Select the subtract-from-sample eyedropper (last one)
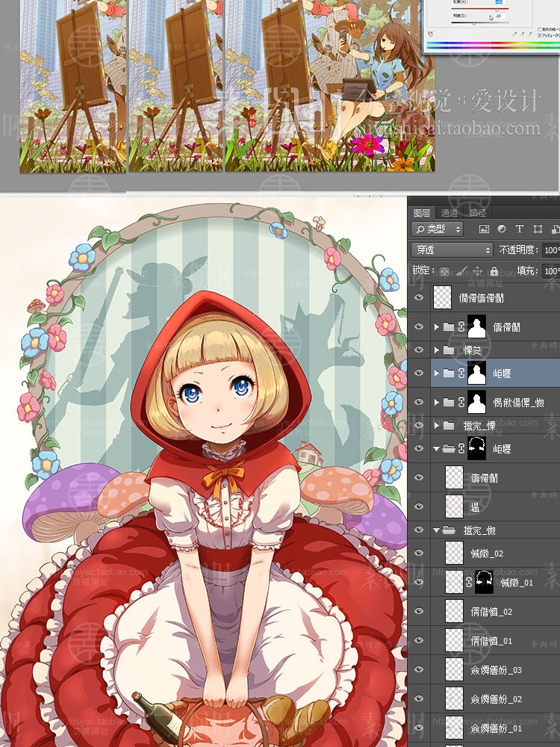The image size is (560, 747). 531,34
